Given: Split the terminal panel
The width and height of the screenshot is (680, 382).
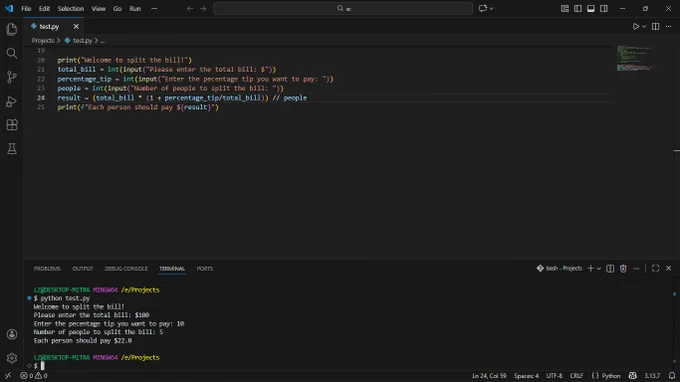Looking at the screenshot, I should click(610, 268).
